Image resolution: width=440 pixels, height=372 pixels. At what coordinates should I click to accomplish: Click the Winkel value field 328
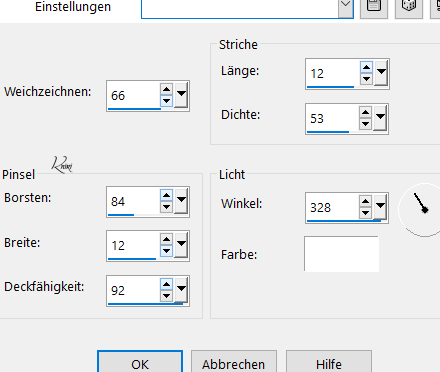pos(333,207)
